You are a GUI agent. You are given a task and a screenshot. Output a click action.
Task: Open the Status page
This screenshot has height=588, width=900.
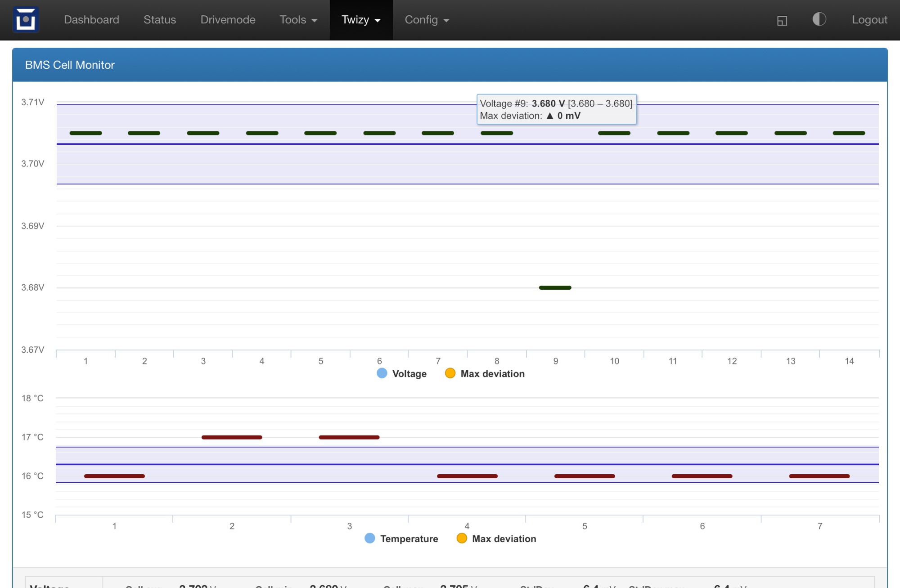tap(160, 20)
